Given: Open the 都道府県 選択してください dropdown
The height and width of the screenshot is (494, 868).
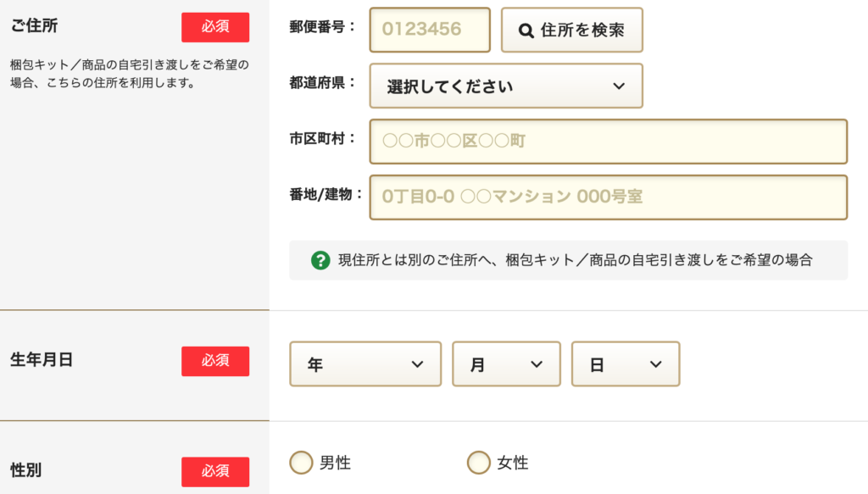Looking at the screenshot, I should click(x=506, y=86).
